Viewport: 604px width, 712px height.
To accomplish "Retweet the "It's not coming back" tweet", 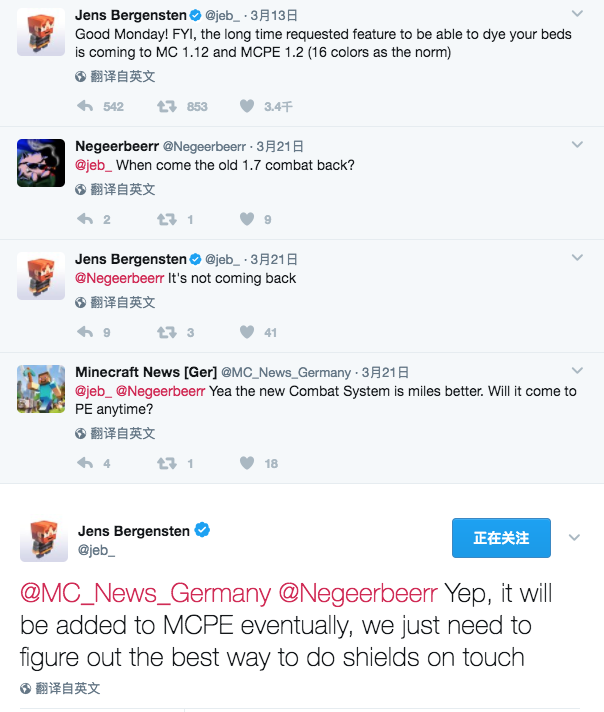I will (x=167, y=332).
